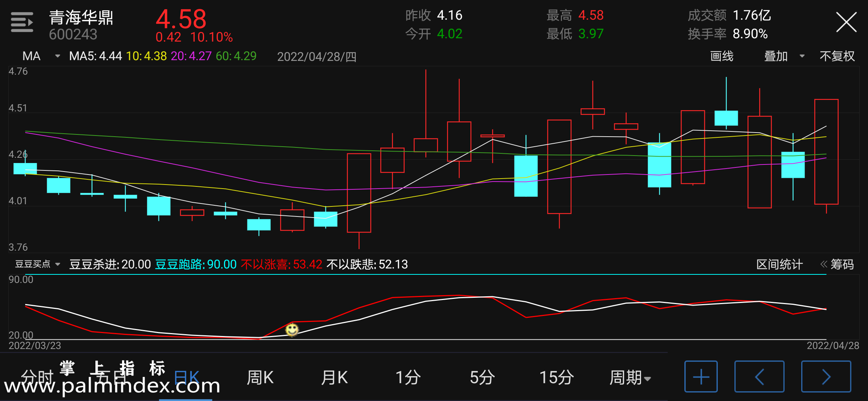Click the 豆豆跑路: 90.00 label
The height and width of the screenshot is (401, 868).
pyautogui.click(x=195, y=264)
